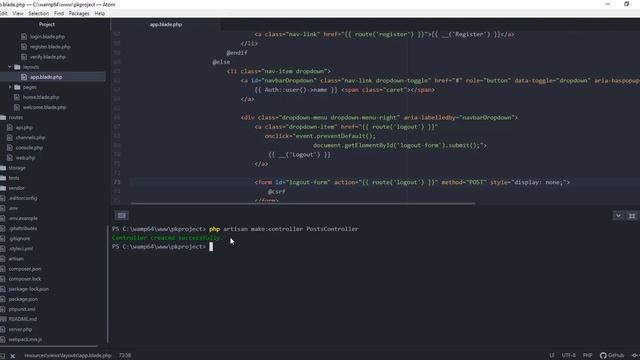This screenshot has width=640, height=360.
Task: Open the Selection menu
Action: [x=38, y=13]
